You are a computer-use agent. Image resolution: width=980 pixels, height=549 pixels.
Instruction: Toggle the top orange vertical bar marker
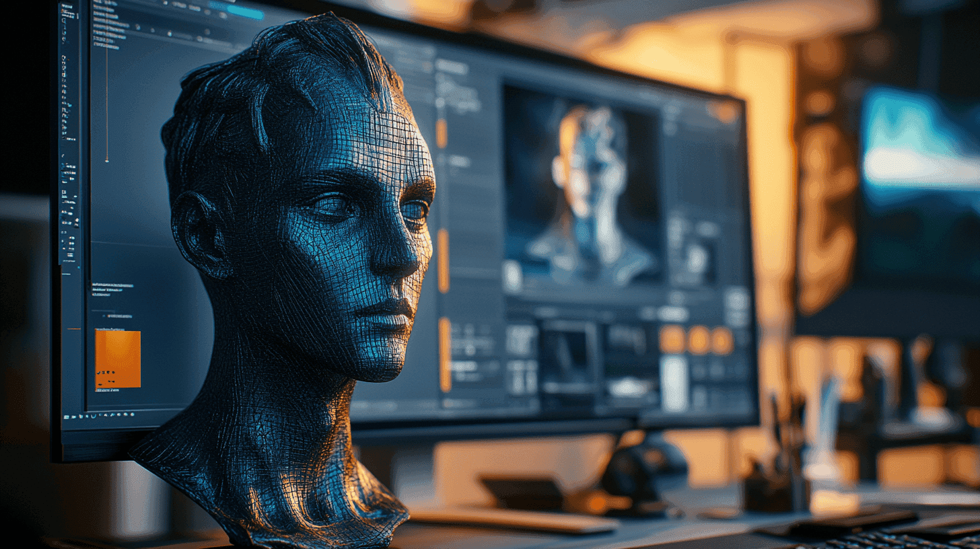[x=442, y=133]
